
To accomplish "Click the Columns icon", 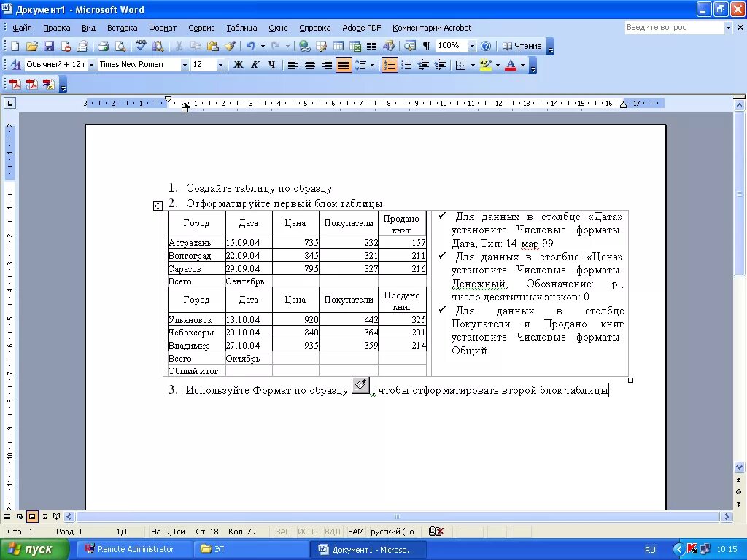I will [x=371, y=46].
